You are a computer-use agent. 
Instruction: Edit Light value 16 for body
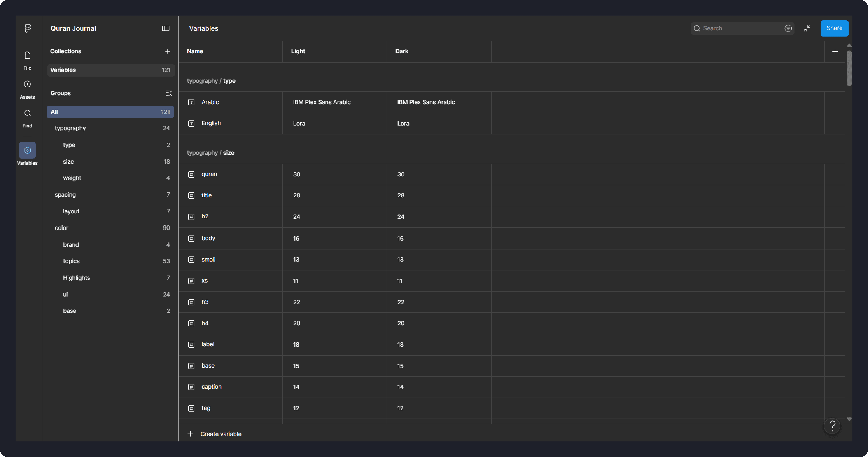pos(335,238)
